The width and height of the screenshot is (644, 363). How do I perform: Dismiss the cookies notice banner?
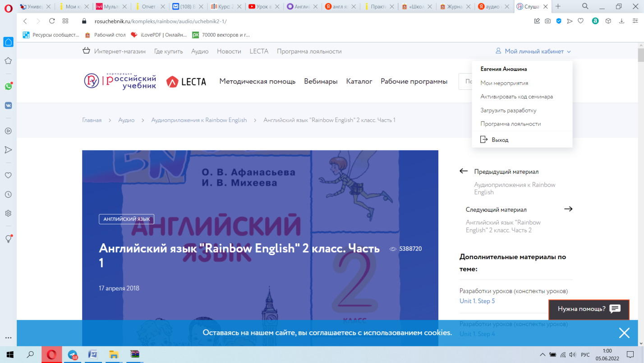[624, 333]
